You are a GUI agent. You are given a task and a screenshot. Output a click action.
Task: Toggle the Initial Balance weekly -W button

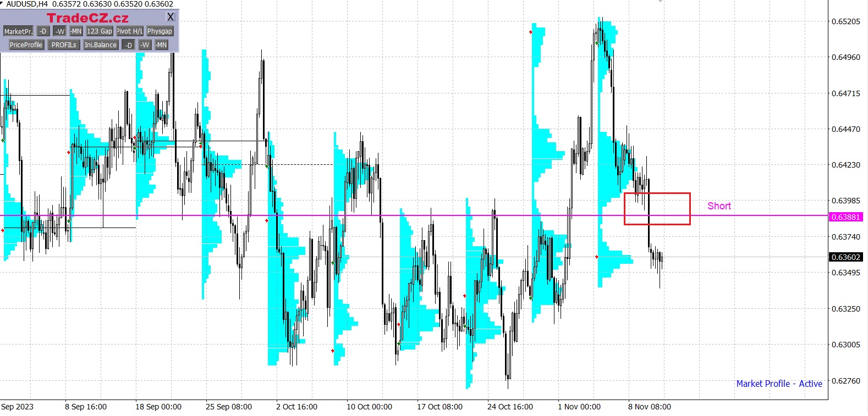145,45
